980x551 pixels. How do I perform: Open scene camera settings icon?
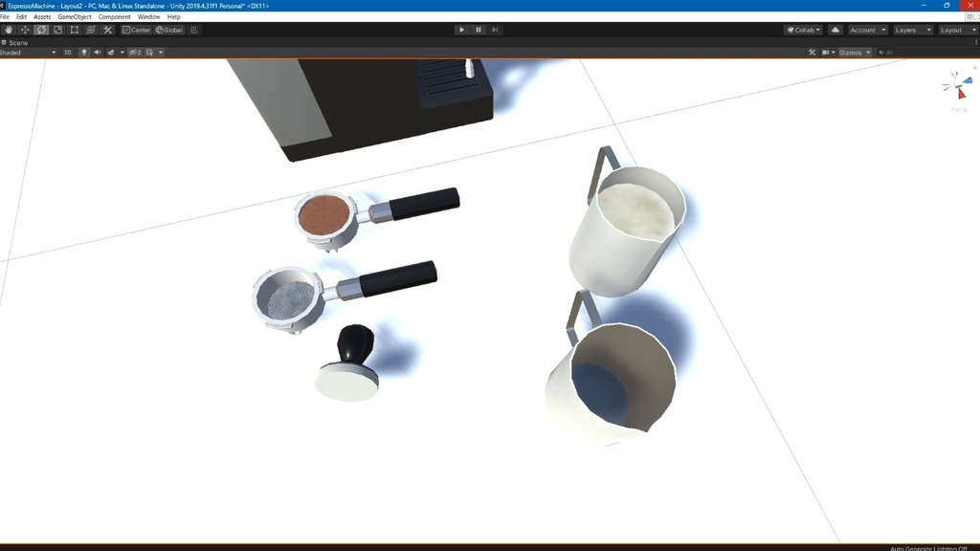coord(826,53)
